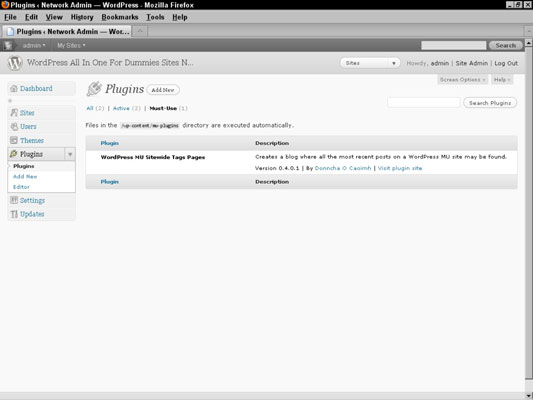
Task: Open the History menu in Firefox
Action: pos(82,17)
